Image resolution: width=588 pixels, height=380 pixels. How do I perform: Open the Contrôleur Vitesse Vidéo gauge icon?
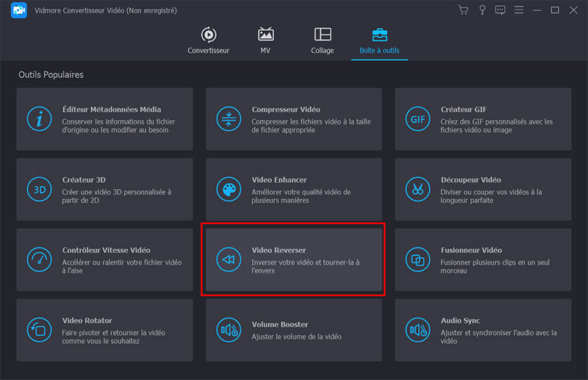[x=40, y=259]
